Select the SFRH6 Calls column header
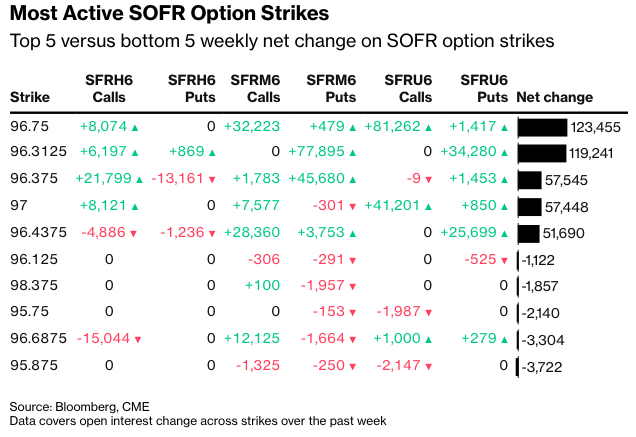636x437 pixels. [111, 89]
